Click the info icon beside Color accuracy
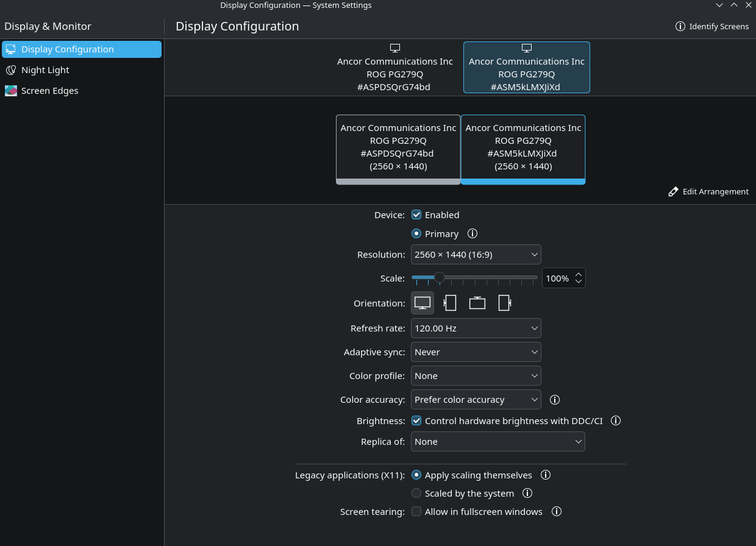This screenshot has height=546, width=756. 555,400
